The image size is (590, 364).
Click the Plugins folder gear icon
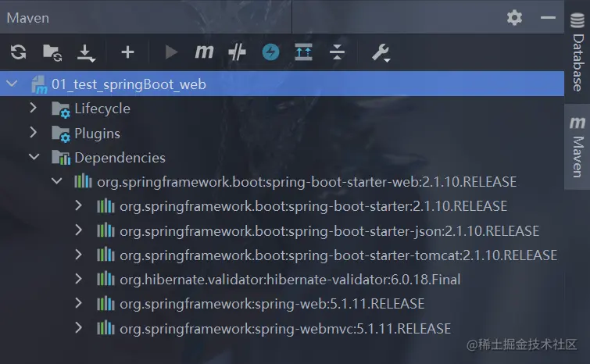61,134
